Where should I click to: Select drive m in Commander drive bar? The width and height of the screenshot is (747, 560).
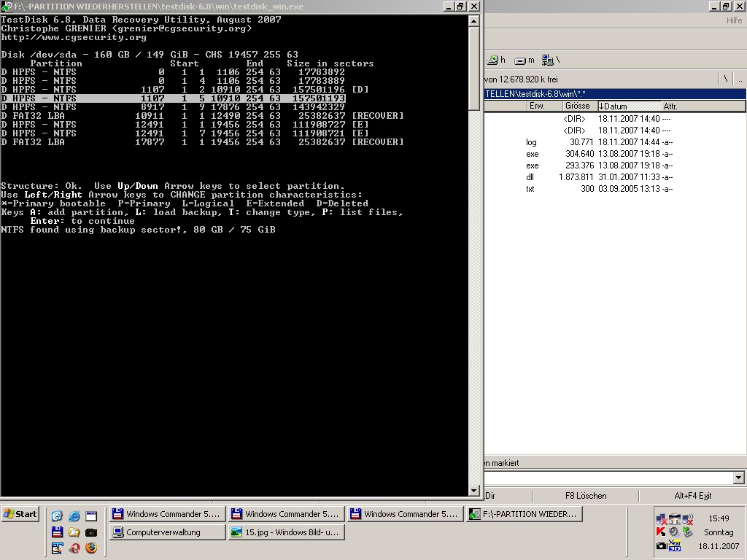(525, 61)
